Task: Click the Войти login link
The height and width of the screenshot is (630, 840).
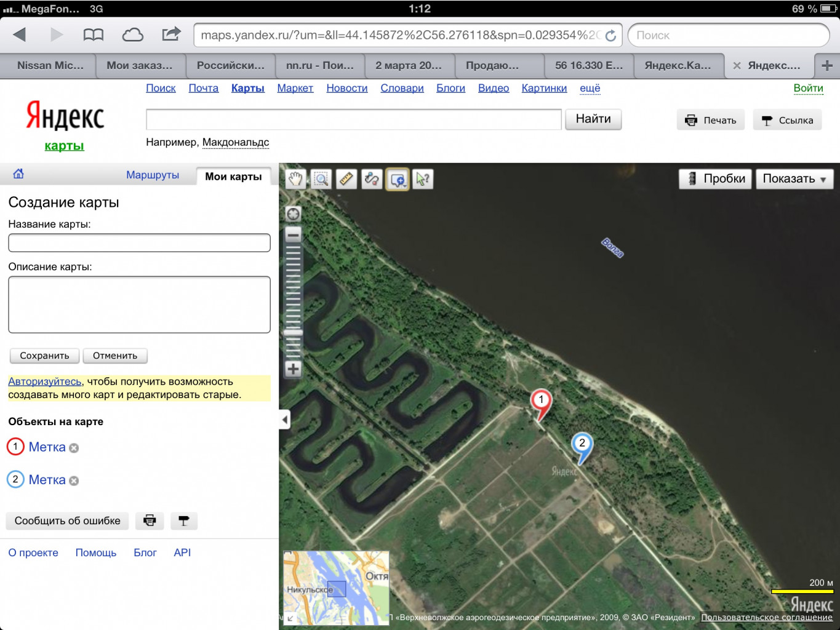Action: (x=808, y=88)
